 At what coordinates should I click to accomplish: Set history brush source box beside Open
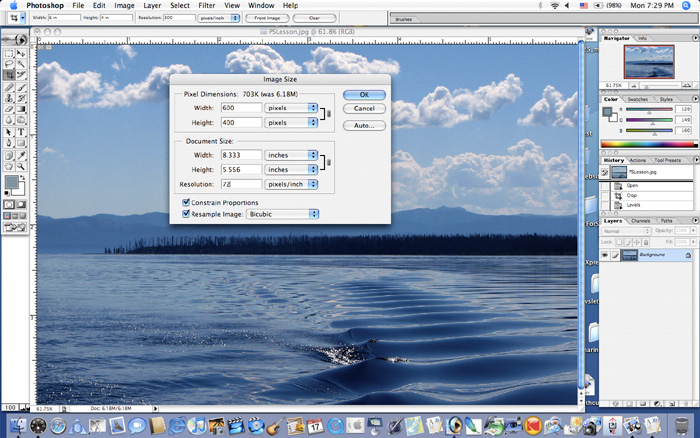click(604, 186)
